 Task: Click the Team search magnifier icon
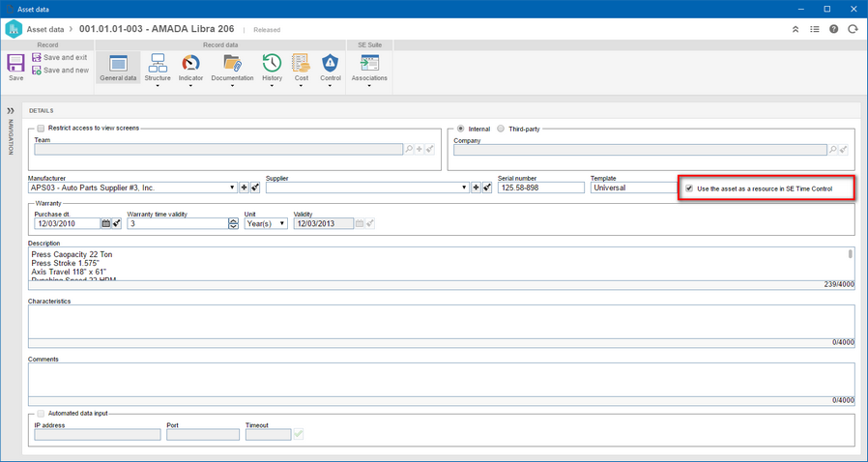pos(409,149)
